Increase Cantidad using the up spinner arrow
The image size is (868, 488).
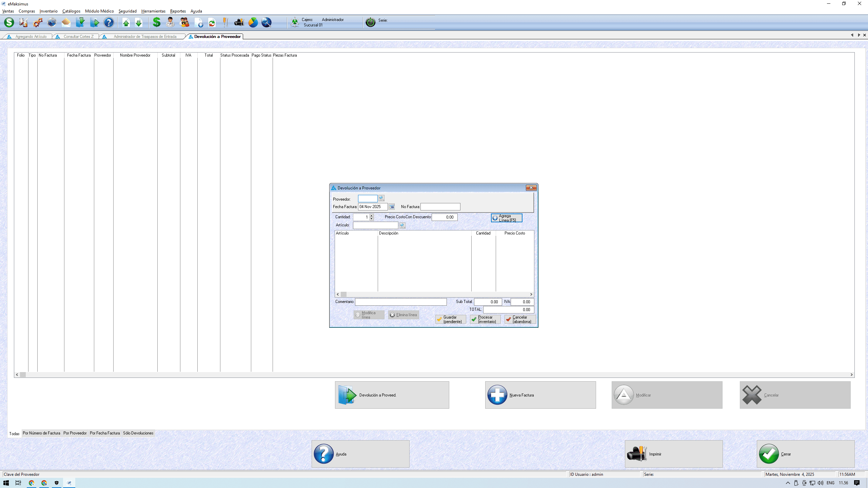(371, 216)
